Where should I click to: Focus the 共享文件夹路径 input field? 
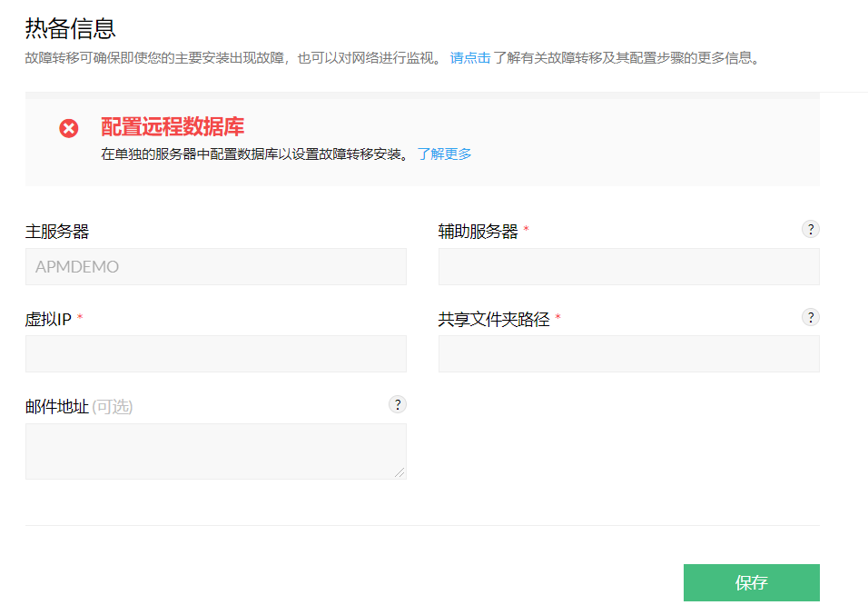tap(628, 354)
